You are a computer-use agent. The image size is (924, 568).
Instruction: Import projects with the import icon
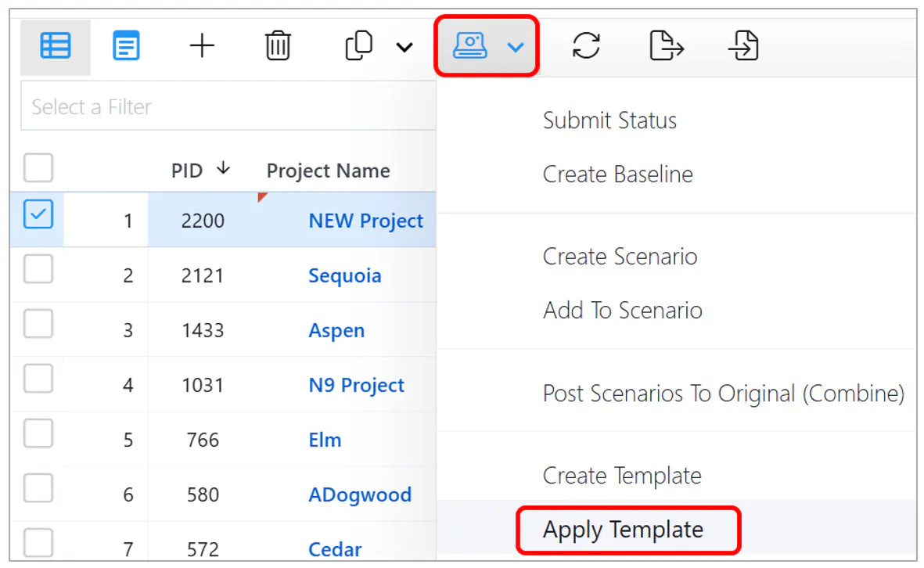pyautogui.click(x=744, y=46)
